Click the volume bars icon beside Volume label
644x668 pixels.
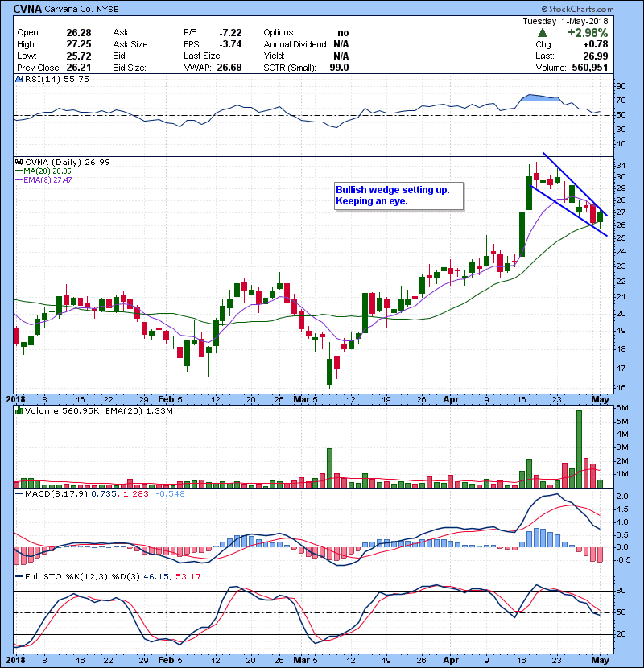tap(19, 410)
